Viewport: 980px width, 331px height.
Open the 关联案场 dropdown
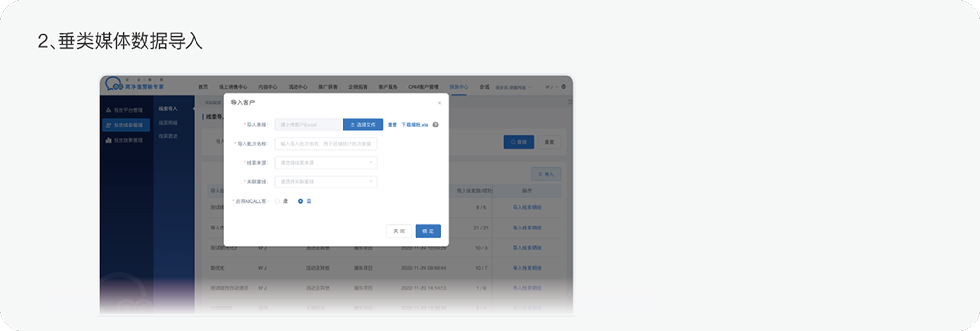coord(326,182)
